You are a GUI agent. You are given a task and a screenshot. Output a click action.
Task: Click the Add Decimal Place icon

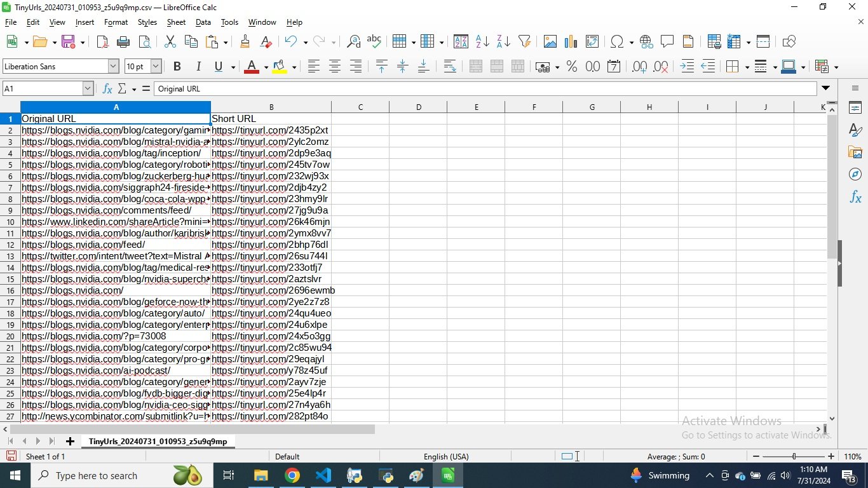[x=640, y=66]
